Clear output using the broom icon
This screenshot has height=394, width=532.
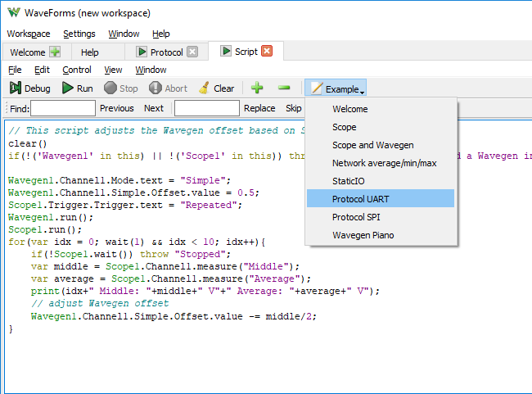pyautogui.click(x=216, y=88)
